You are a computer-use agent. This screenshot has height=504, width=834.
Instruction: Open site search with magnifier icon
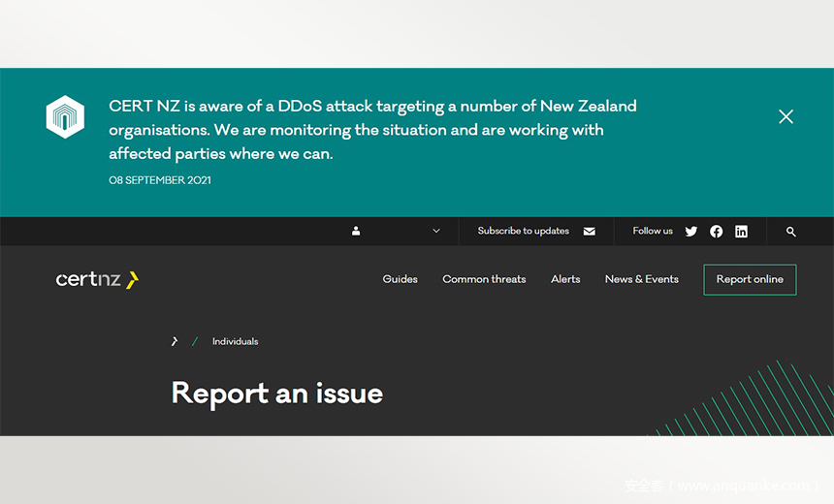click(791, 232)
